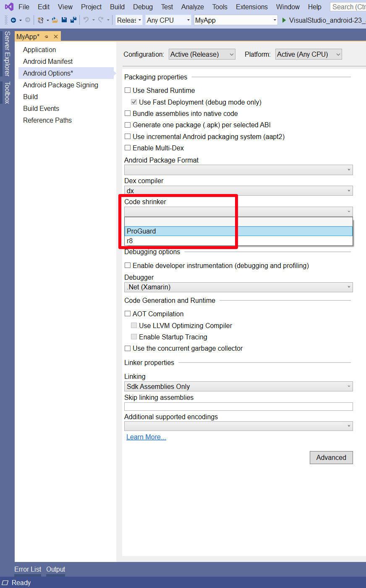366x588 pixels.
Task: Open the Window menu
Action: 288,7
